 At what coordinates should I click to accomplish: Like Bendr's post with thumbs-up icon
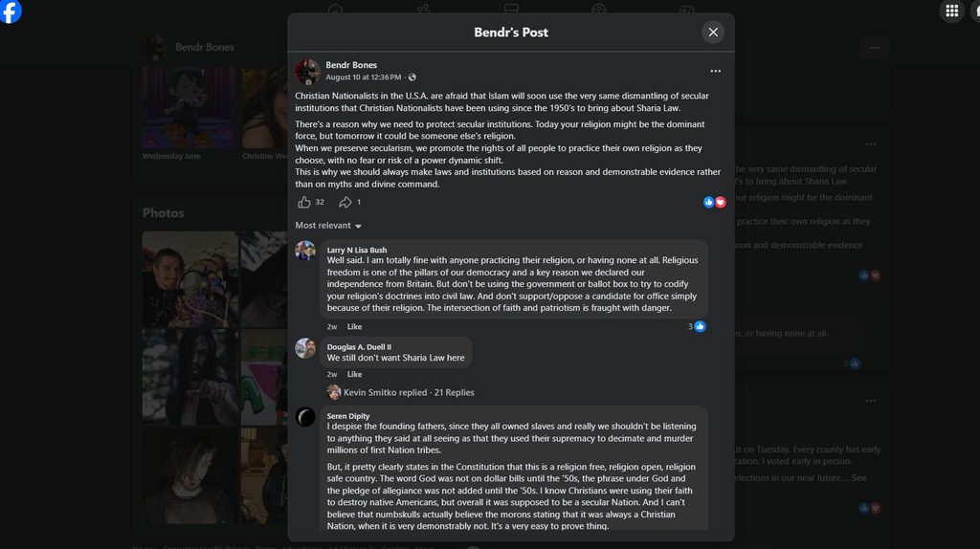304,202
